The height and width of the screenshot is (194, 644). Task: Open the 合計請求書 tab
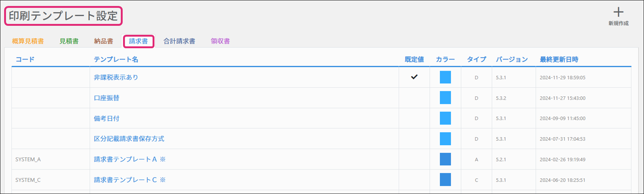179,41
